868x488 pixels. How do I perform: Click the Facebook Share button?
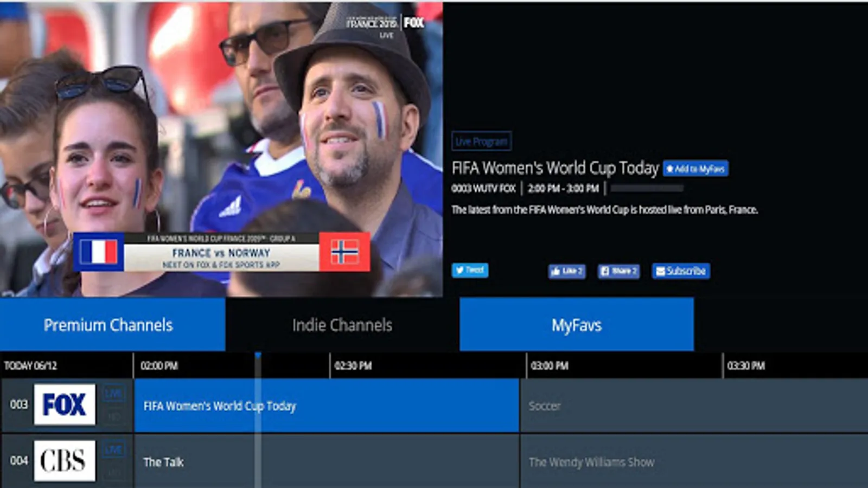tap(618, 271)
